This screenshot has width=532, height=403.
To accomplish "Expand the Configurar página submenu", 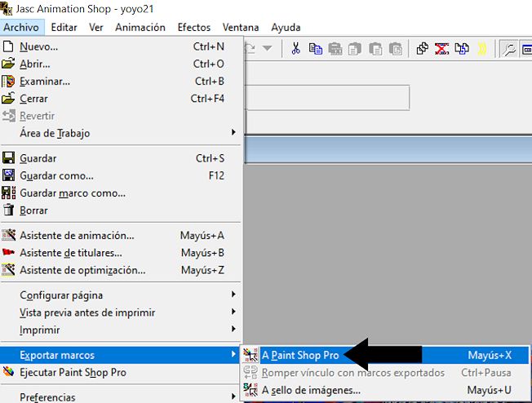I will click(121, 294).
